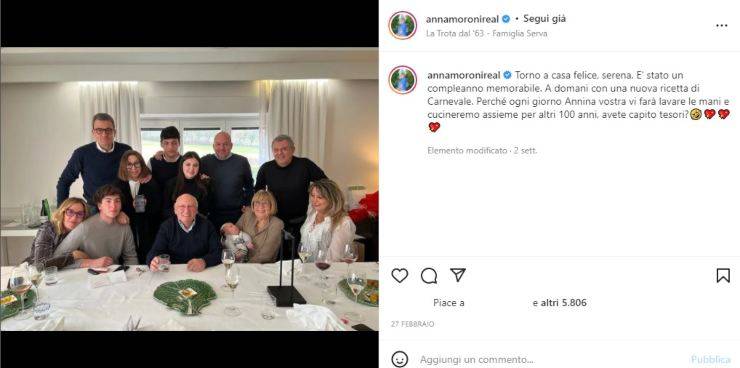Click the 27 FEBBRAIO post date
The image size is (740, 368).
412,325
